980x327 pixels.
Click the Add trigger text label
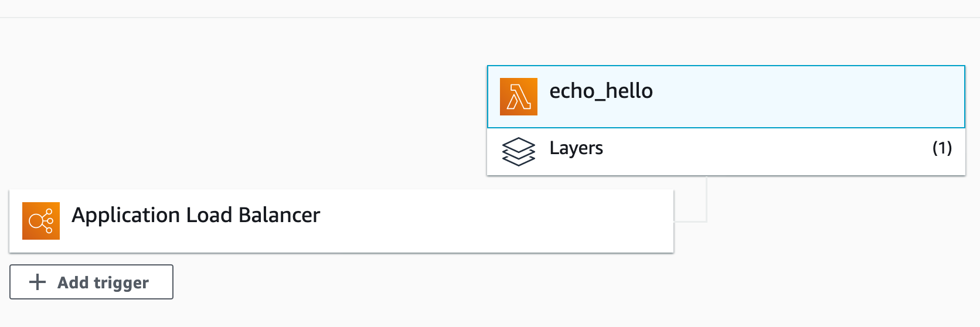coord(103,282)
